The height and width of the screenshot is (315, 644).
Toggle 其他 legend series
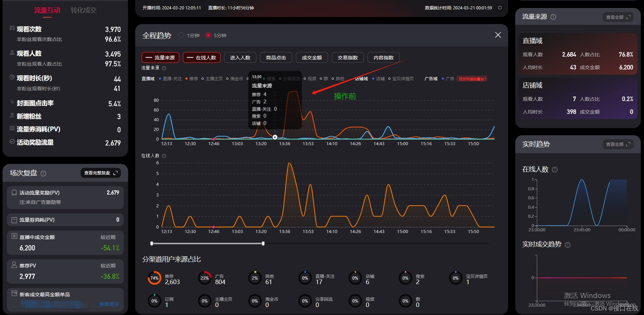point(338,79)
